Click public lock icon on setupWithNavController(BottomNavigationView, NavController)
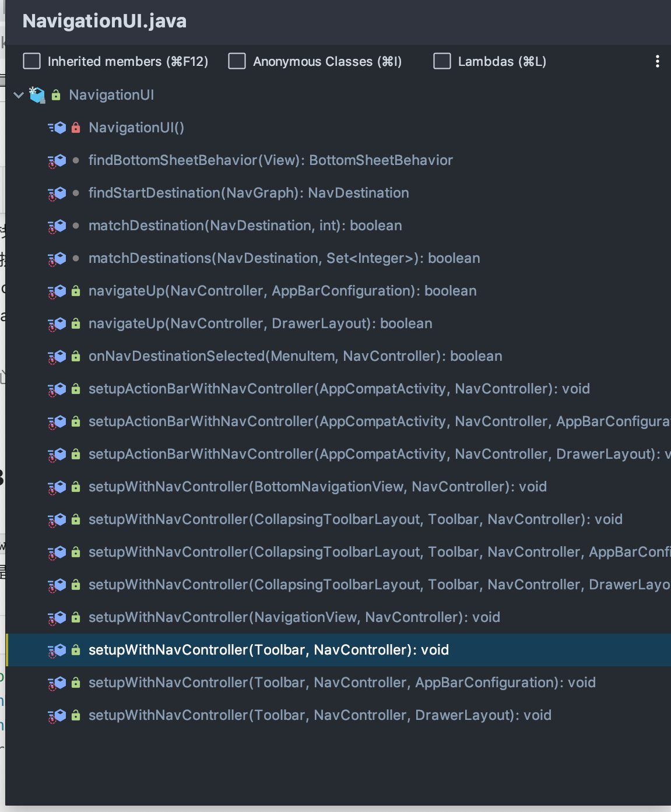This screenshot has height=812, width=671. 76,487
